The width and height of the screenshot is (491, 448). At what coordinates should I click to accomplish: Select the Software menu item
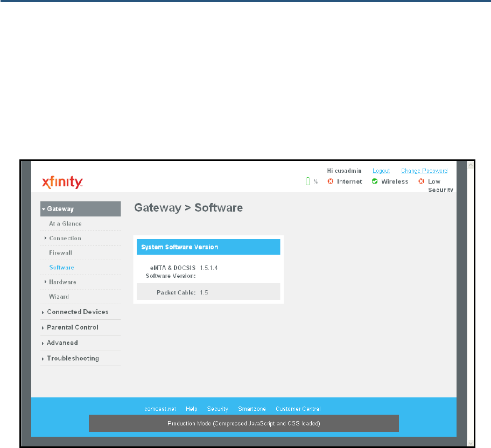click(62, 268)
